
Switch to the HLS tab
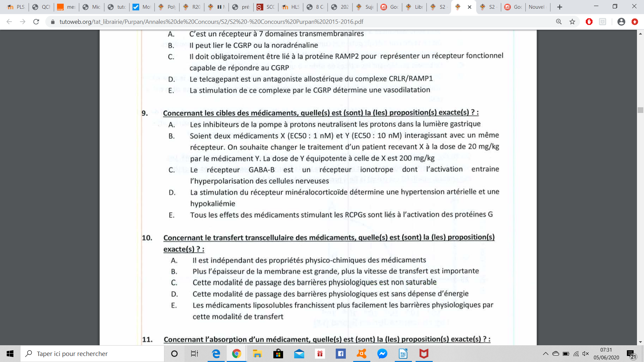tap(291, 7)
